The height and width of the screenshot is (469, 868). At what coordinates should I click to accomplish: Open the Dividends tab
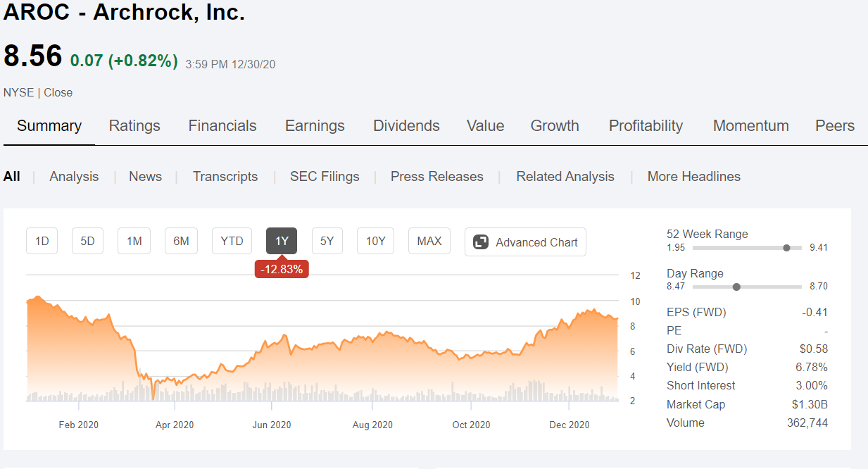[406, 126]
